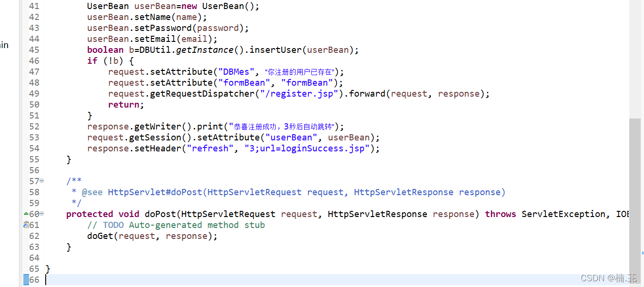Click the ruler margin beside the if statement line 46
The width and height of the screenshot is (644, 287).
pos(21,60)
